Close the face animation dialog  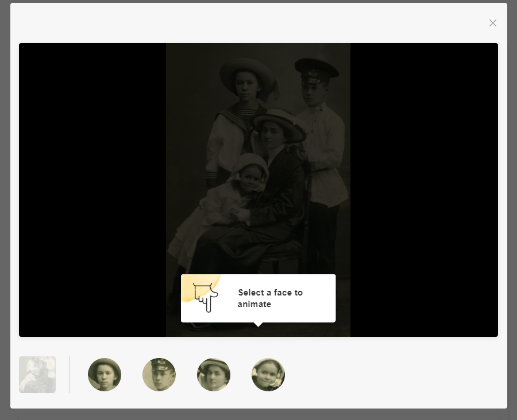[493, 23]
